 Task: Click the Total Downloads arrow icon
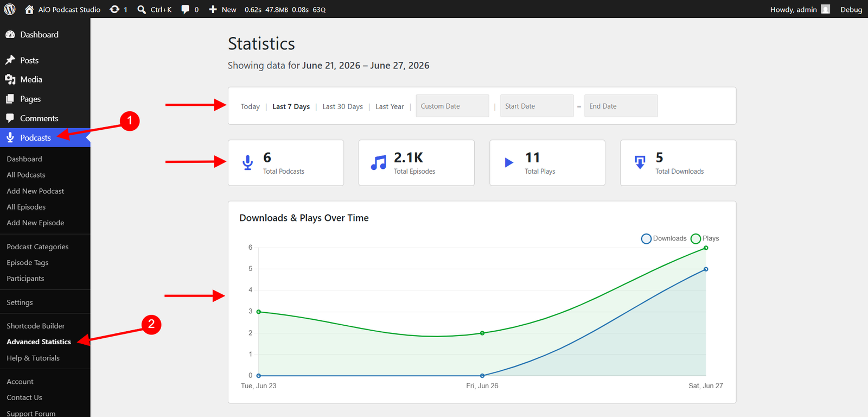pos(640,162)
